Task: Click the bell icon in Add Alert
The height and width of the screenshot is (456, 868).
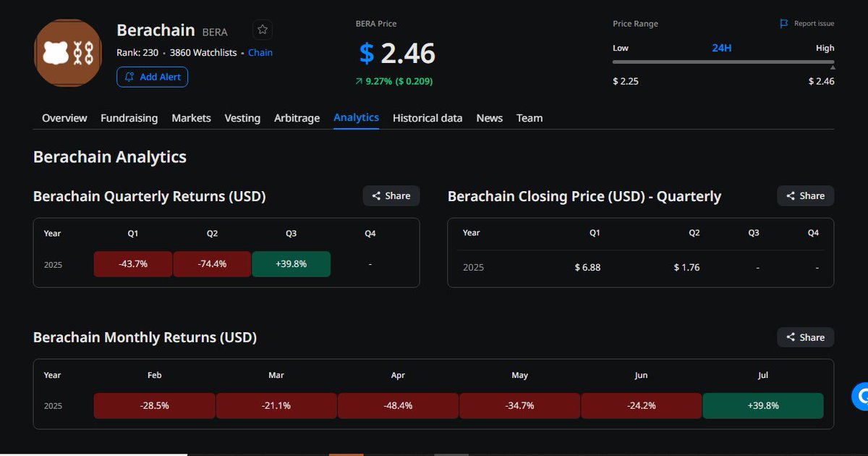Action: click(x=129, y=77)
